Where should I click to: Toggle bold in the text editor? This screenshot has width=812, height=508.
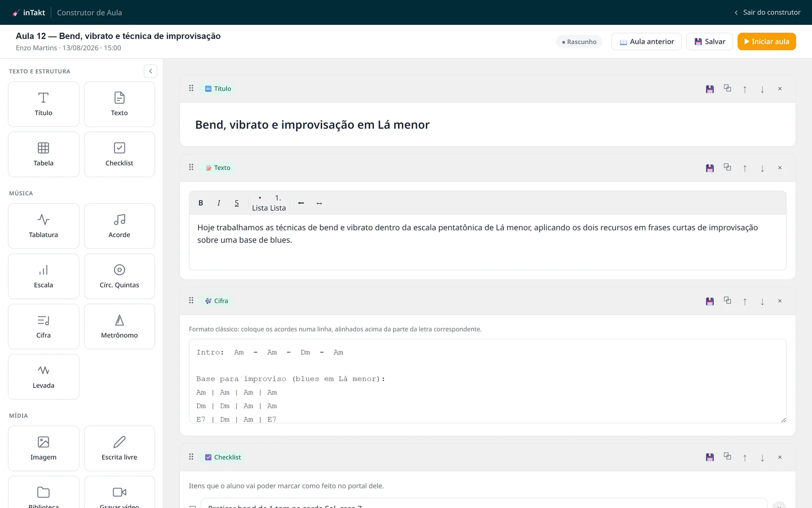pos(201,203)
